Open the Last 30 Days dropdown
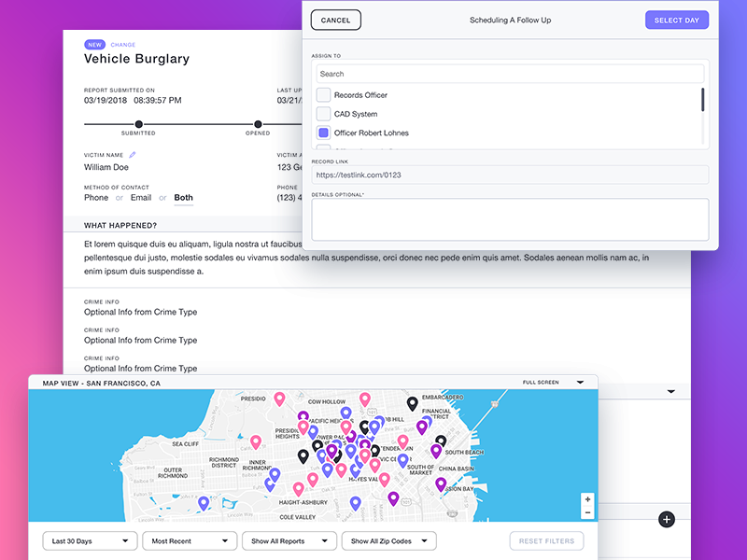 (x=90, y=540)
